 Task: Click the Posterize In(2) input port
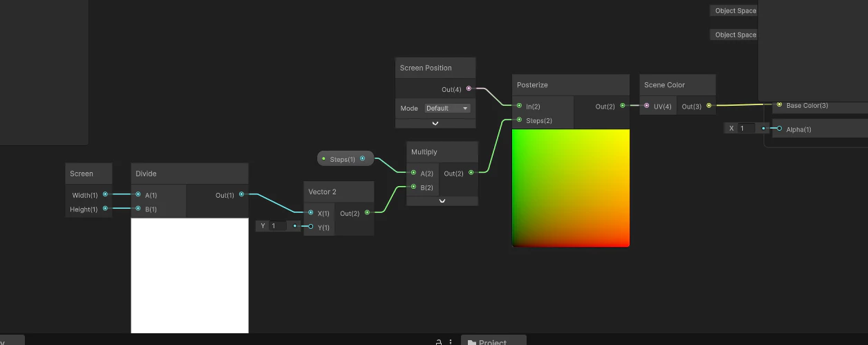pos(519,106)
